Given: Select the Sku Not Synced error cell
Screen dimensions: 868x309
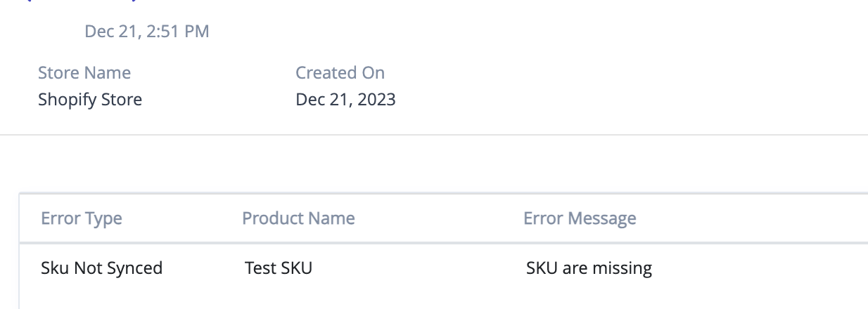Looking at the screenshot, I should click(x=102, y=268).
